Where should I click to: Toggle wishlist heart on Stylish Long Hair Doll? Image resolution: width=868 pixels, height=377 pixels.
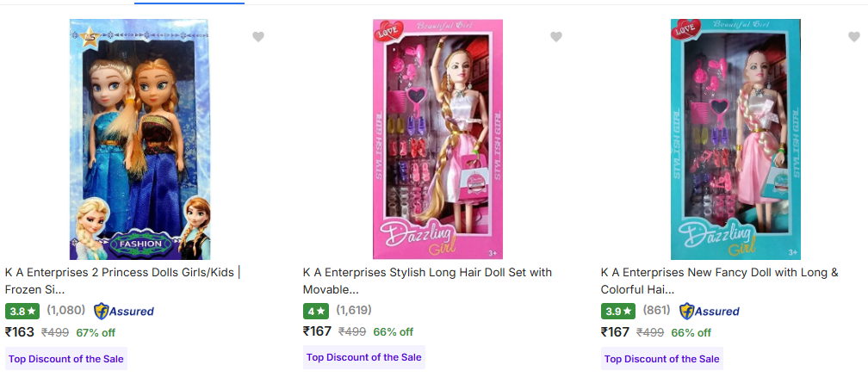(x=556, y=36)
